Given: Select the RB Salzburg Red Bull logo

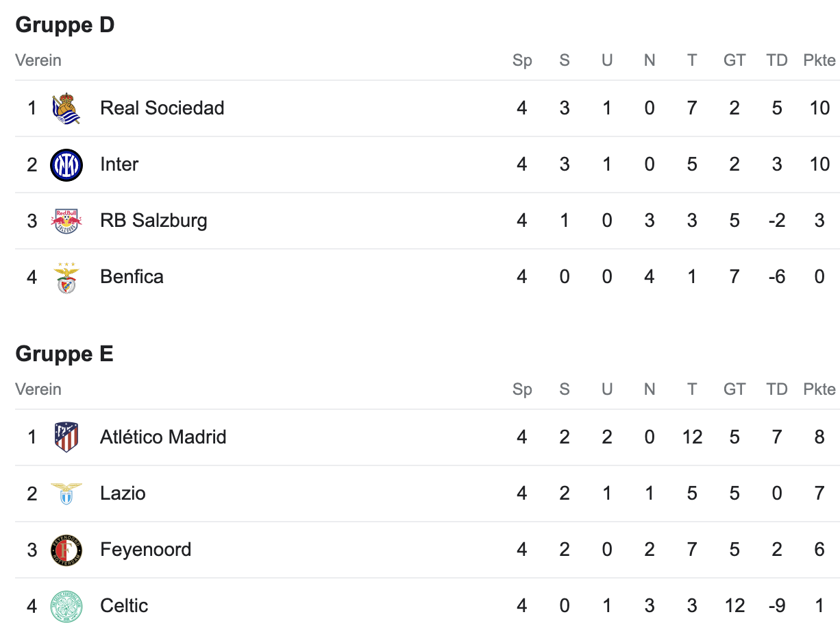Looking at the screenshot, I should (66, 221).
